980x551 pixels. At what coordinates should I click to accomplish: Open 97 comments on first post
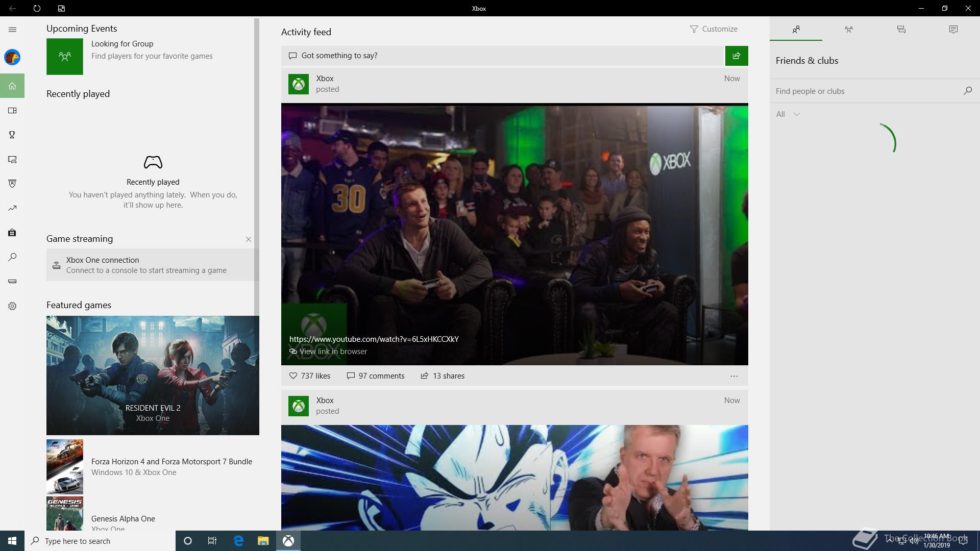[x=376, y=376]
